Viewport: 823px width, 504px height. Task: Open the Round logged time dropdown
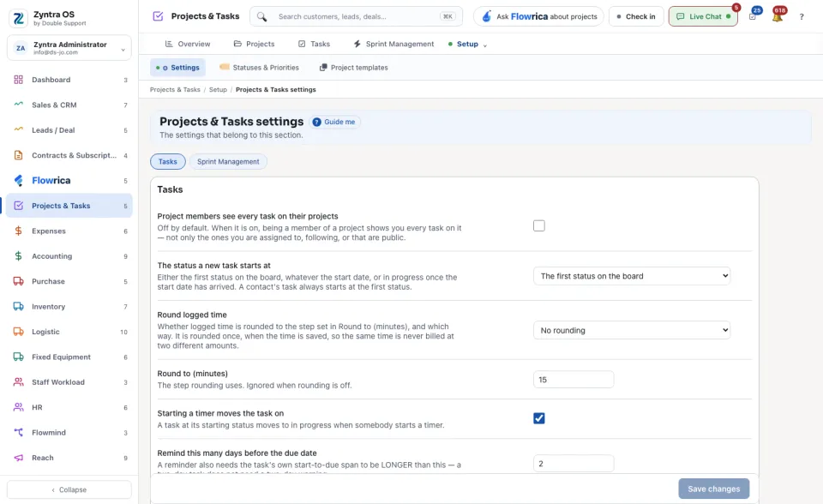[x=632, y=330]
